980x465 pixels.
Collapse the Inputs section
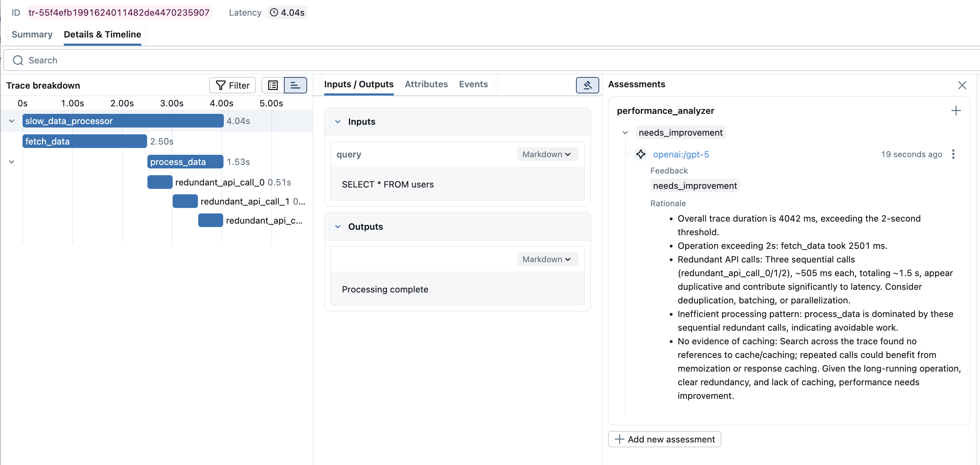[x=337, y=122]
